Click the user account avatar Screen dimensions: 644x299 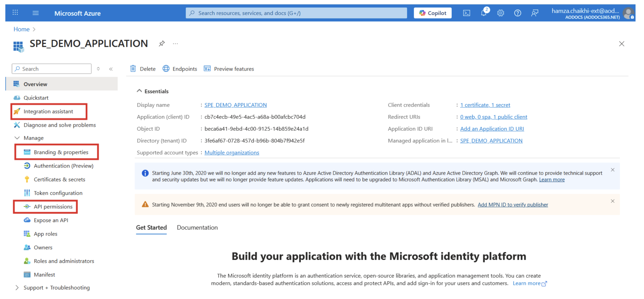coord(628,13)
